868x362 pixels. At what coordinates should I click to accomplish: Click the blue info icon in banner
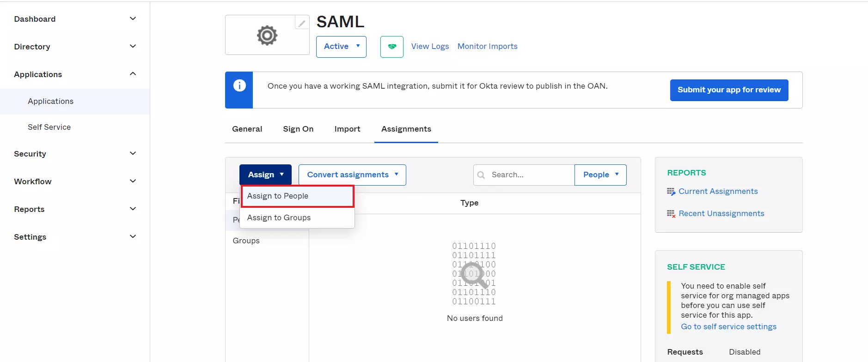pos(239,85)
